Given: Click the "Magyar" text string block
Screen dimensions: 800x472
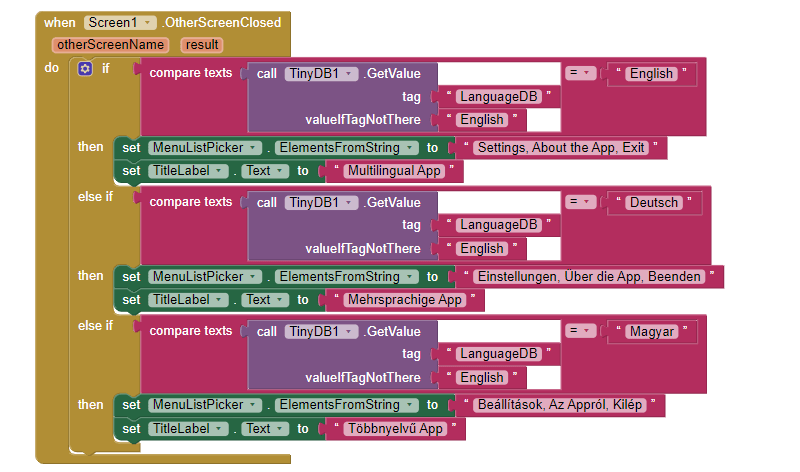Looking at the screenshot, I should 652,332.
